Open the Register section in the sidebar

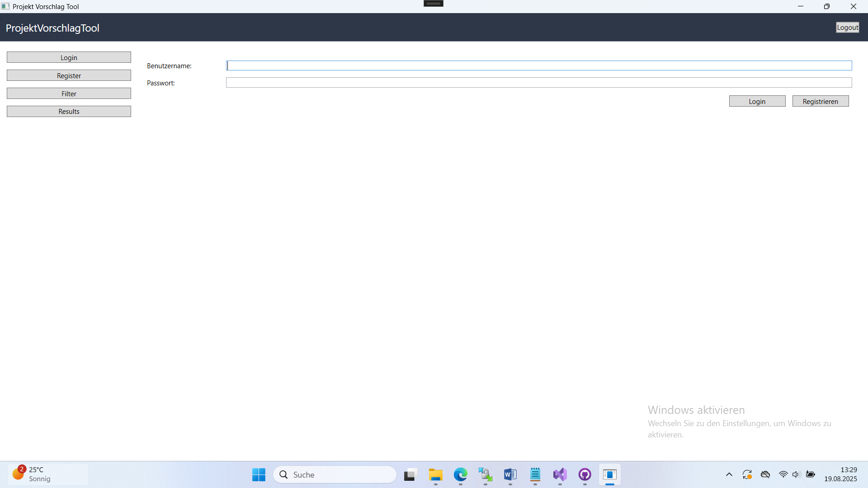[x=69, y=75]
